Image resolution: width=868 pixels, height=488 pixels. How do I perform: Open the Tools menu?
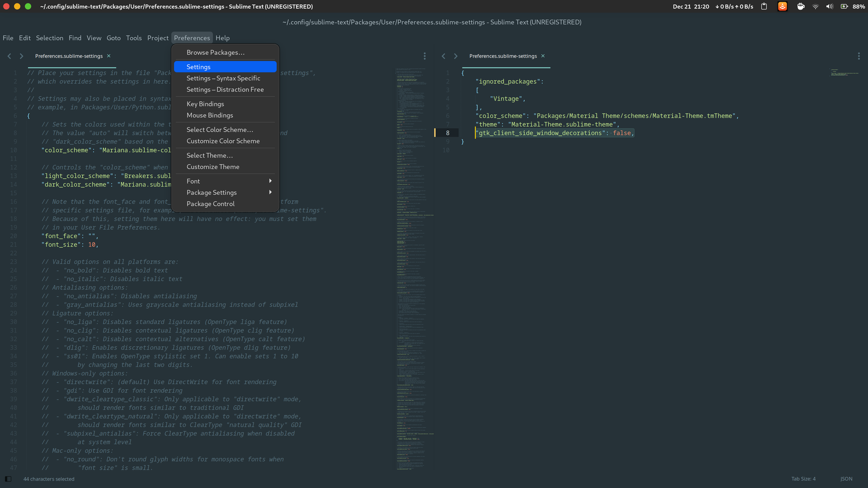134,38
